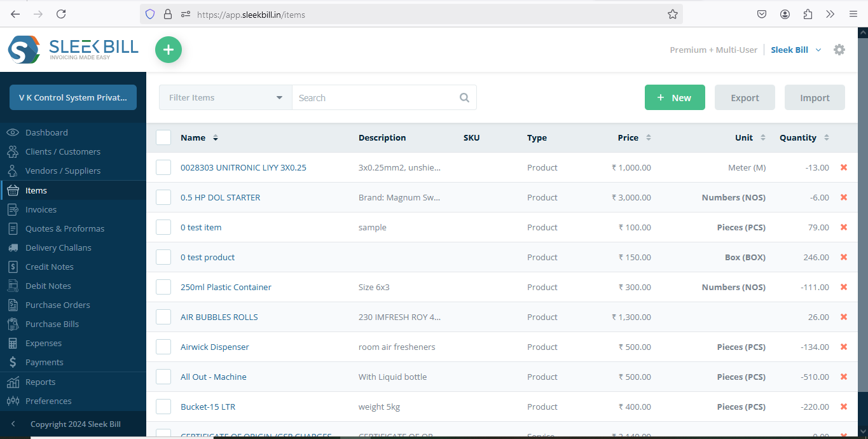Click the search magnifier icon
The height and width of the screenshot is (439, 868).
coord(464,98)
